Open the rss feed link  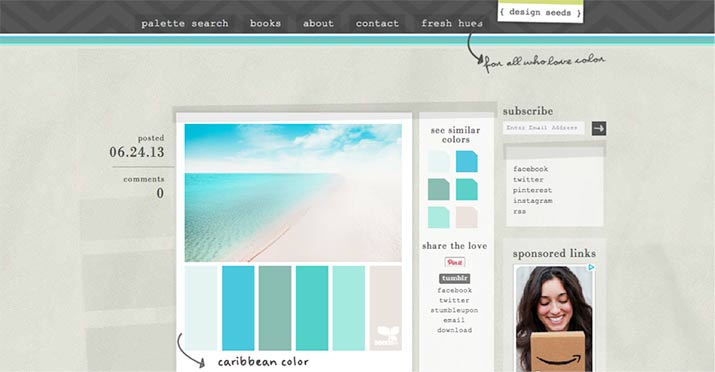click(x=519, y=211)
